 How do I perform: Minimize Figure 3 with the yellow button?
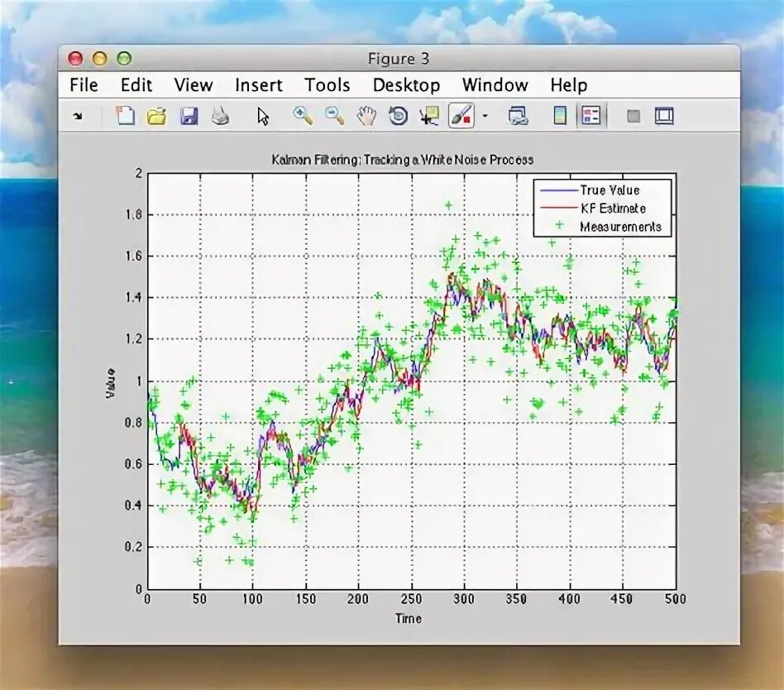[100, 59]
